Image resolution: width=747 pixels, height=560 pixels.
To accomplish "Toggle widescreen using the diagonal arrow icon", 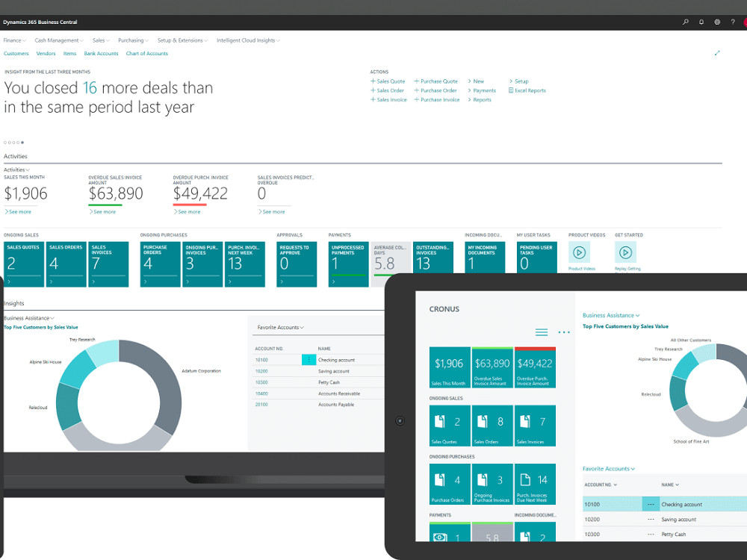I will pyautogui.click(x=717, y=53).
